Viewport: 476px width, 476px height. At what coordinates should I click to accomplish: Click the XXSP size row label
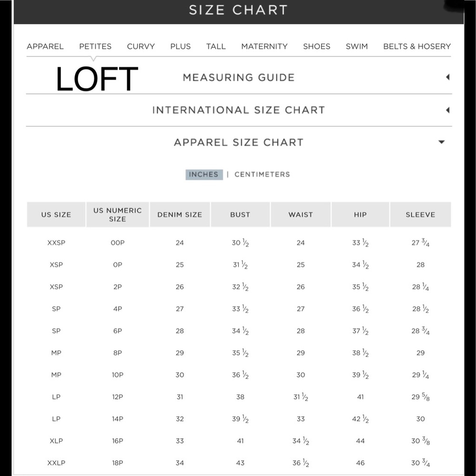[x=56, y=243]
